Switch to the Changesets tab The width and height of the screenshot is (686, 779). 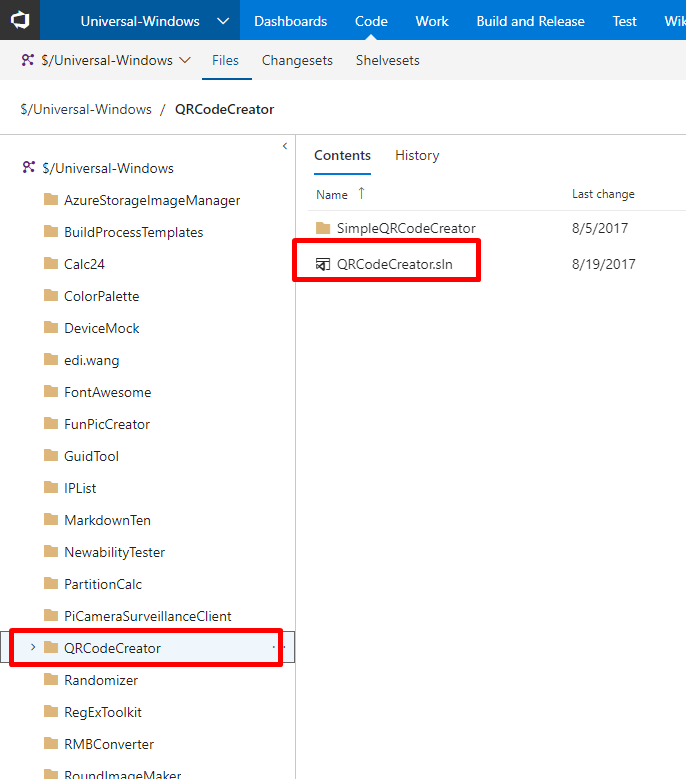click(x=297, y=61)
